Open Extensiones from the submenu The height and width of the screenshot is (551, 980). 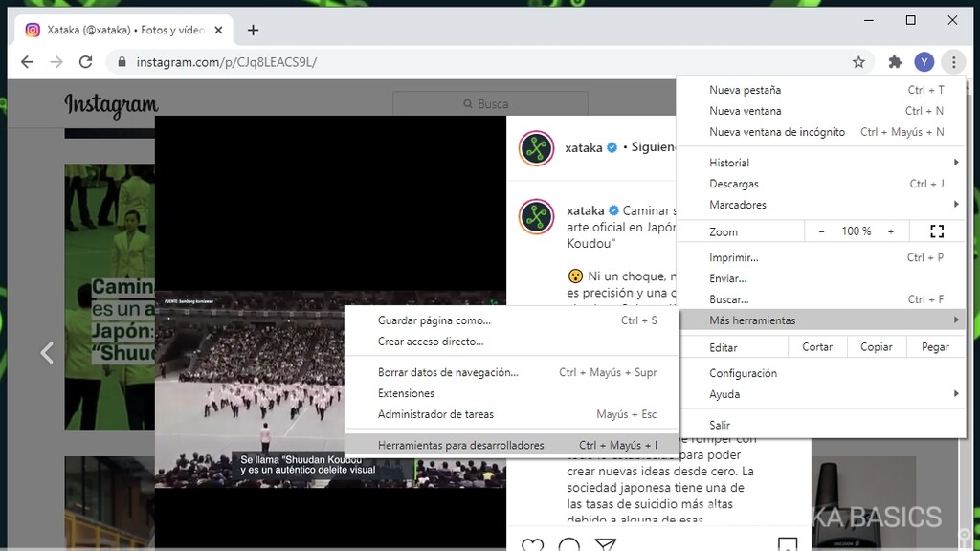(512, 393)
